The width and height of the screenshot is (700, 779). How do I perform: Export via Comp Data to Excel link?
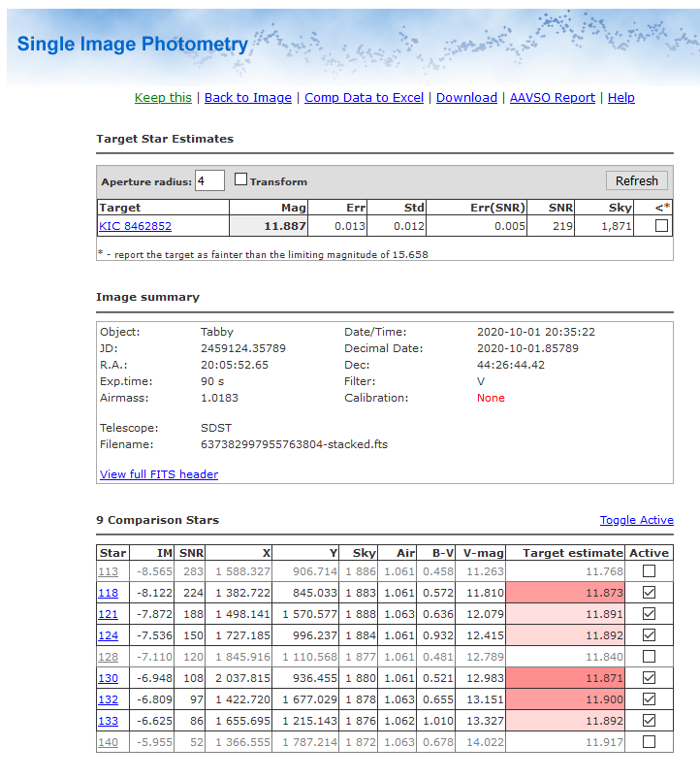tap(364, 98)
